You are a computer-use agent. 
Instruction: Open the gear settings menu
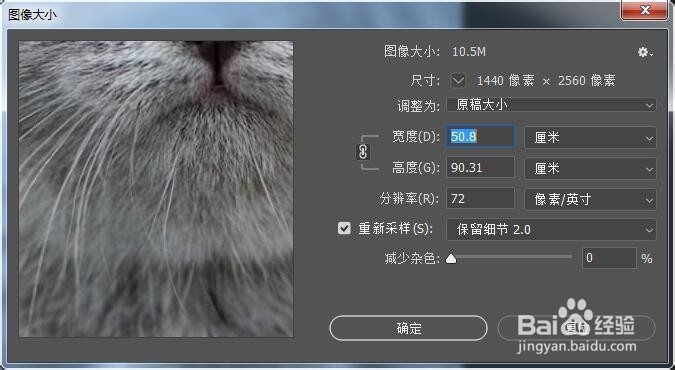[x=645, y=53]
